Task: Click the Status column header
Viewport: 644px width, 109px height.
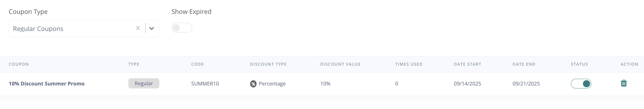Action: tap(579, 64)
